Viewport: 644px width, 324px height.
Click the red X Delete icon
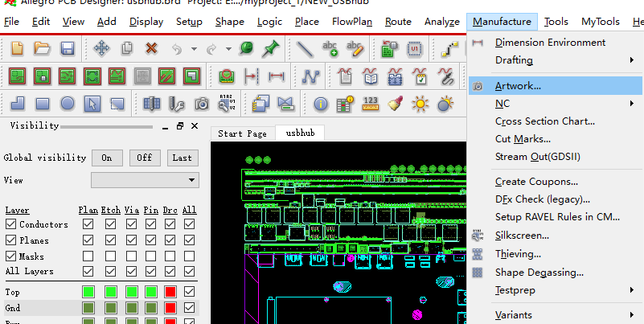pyautogui.click(x=152, y=48)
